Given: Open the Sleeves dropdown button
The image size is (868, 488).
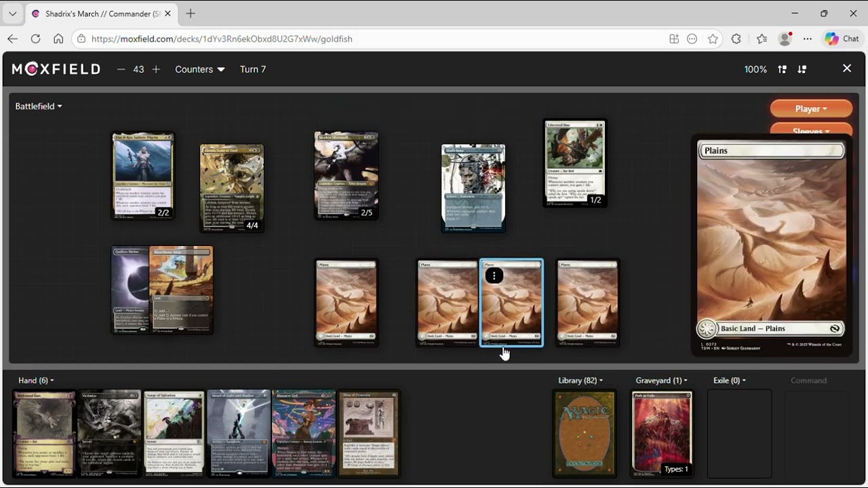Looking at the screenshot, I should click(811, 130).
